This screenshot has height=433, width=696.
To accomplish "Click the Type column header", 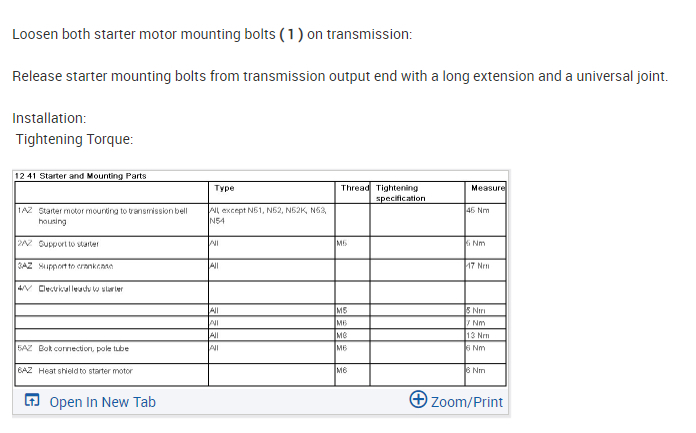I will [225, 187].
